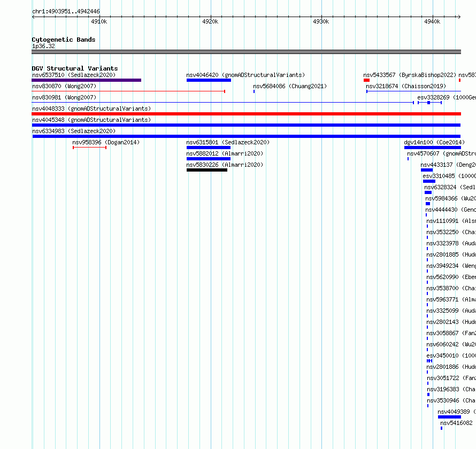Select the nsv4433137 variant label
The width and height of the screenshot is (476, 449).
tap(448, 165)
